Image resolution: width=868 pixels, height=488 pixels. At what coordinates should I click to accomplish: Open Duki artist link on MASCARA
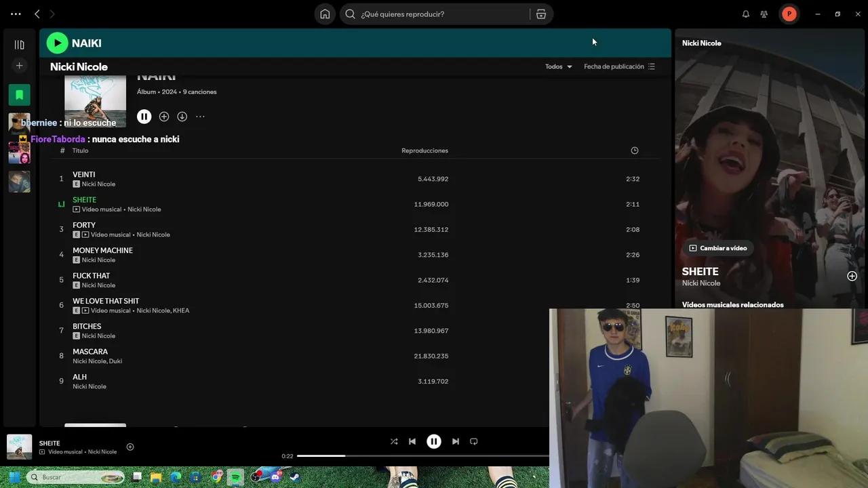click(115, 361)
